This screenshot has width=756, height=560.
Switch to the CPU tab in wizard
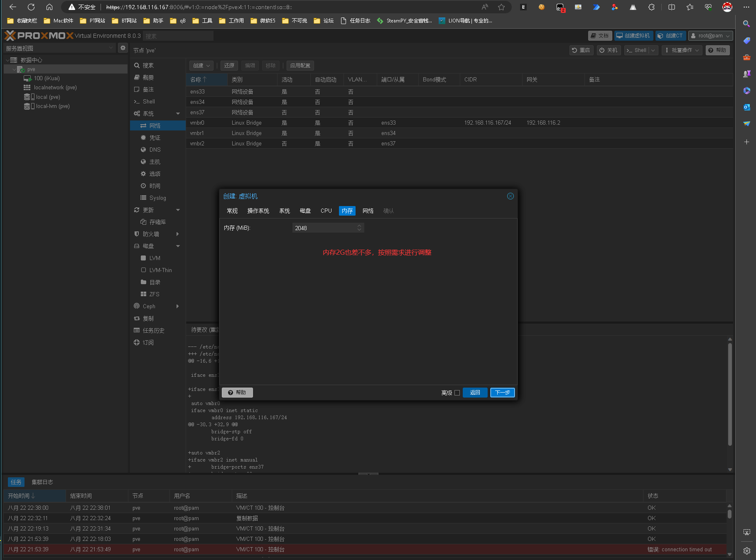(x=326, y=211)
